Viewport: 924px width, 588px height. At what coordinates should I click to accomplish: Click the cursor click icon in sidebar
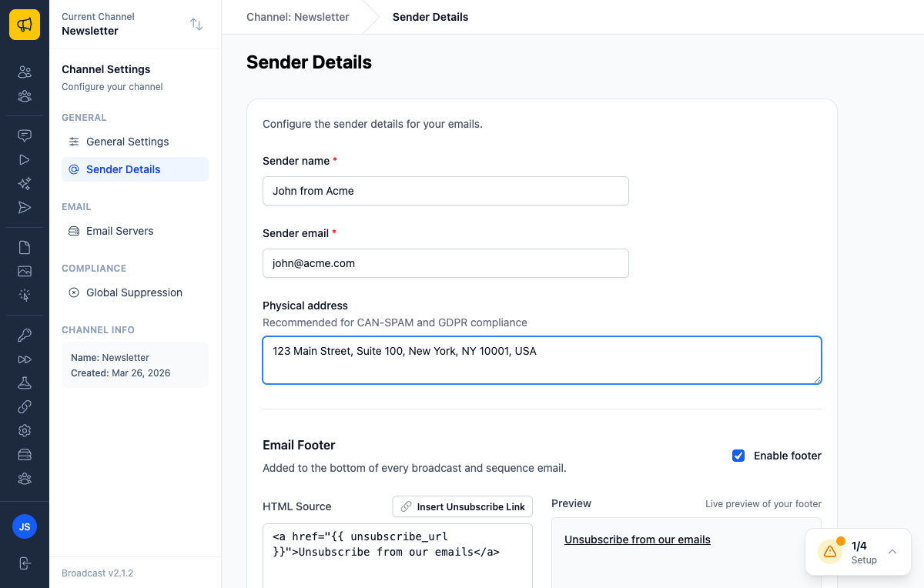point(25,295)
